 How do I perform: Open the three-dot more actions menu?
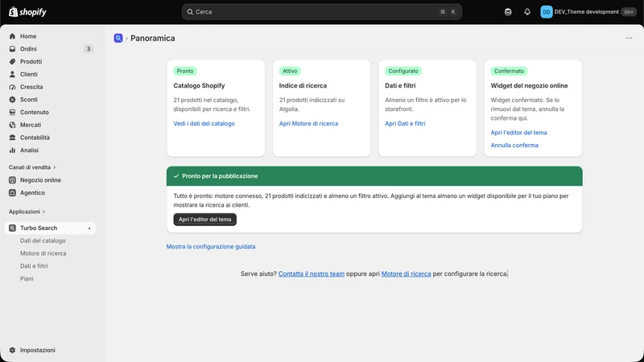tap(629, 38)
